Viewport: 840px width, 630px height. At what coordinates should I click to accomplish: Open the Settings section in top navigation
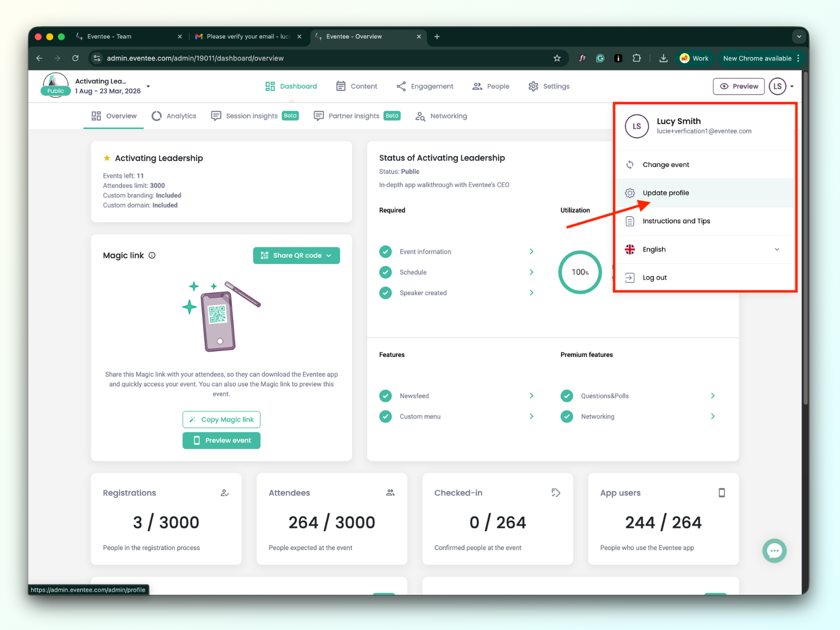(549, 86)
